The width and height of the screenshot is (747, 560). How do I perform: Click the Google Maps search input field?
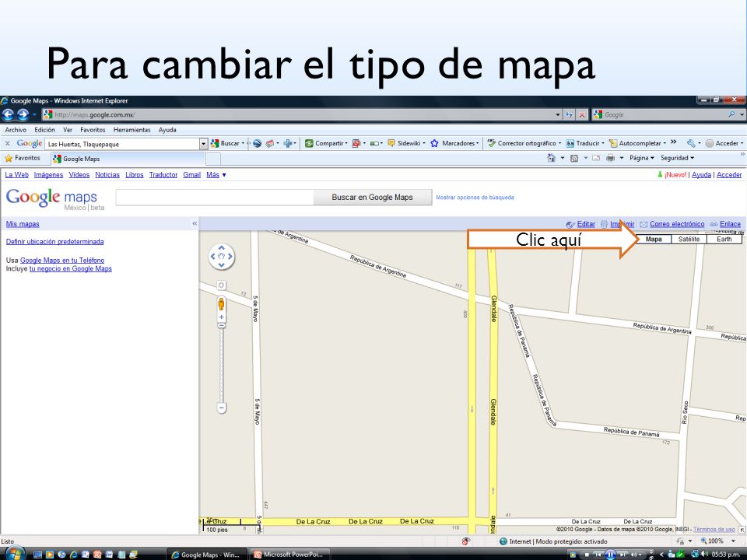point(215,197)
